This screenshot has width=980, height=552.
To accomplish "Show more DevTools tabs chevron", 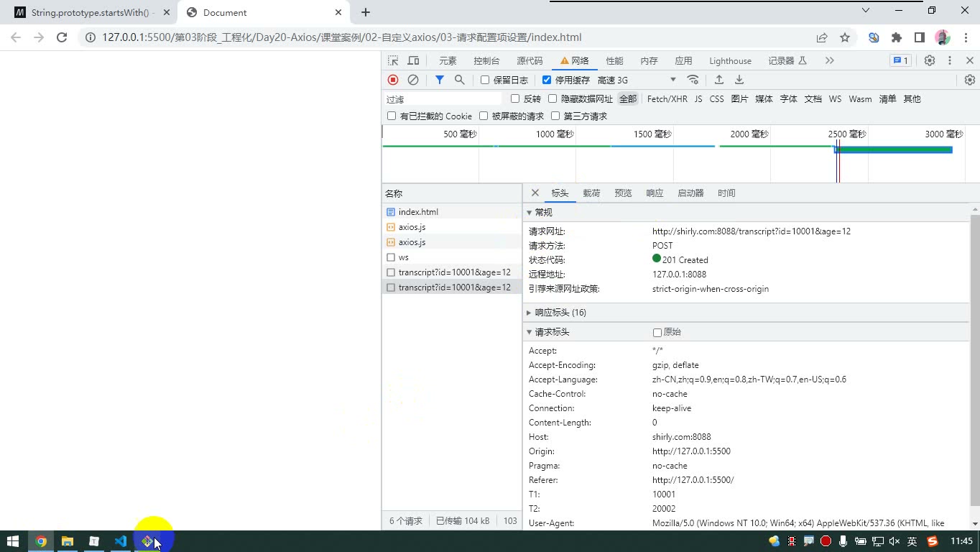I will [x=830, y=60].
